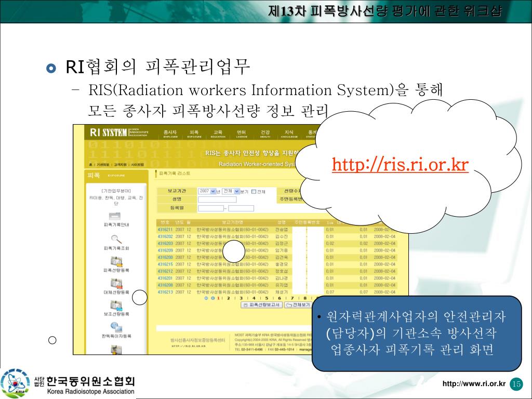
Task: Go to first page pagination icon
Action: [206, 298]
